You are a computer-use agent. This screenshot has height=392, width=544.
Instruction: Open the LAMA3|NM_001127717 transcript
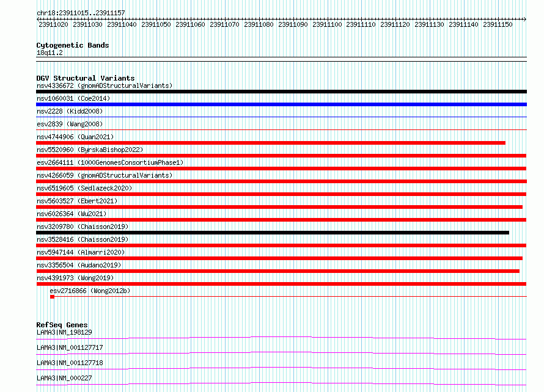(70, 347)
